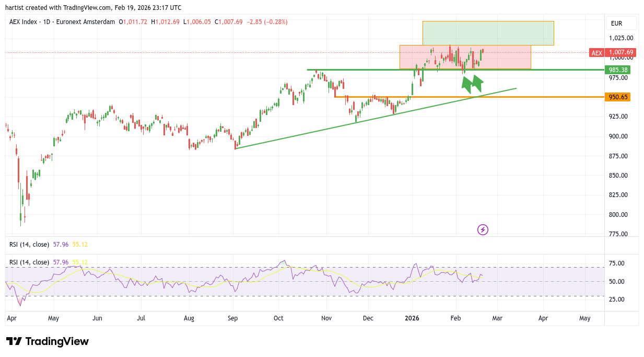This screenshot has width=644, height=357.
Task: Click the red AEX symbol tag
Action: tap(596, 52)
